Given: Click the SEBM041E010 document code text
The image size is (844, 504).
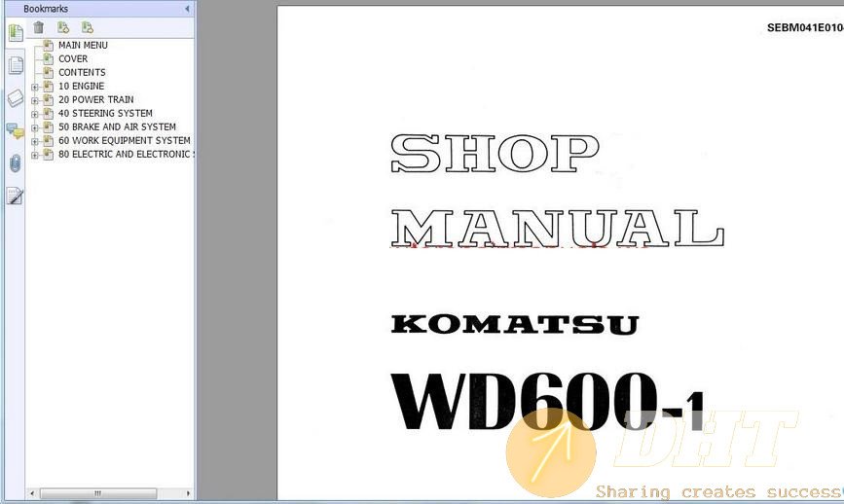Looking at the screenshot, I should 805,28.
